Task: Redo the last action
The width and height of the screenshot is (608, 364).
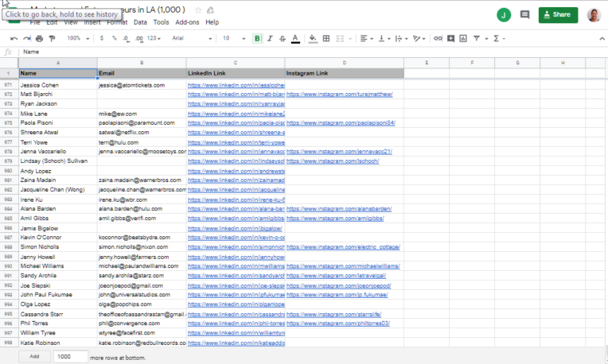Action: tap(27, 38)
